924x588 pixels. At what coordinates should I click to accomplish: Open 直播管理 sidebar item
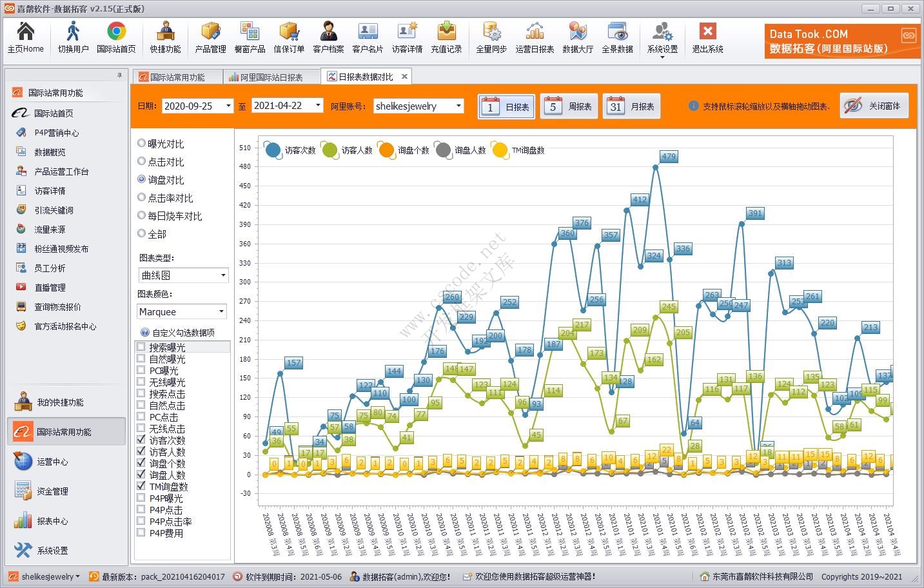pos(50,288)
